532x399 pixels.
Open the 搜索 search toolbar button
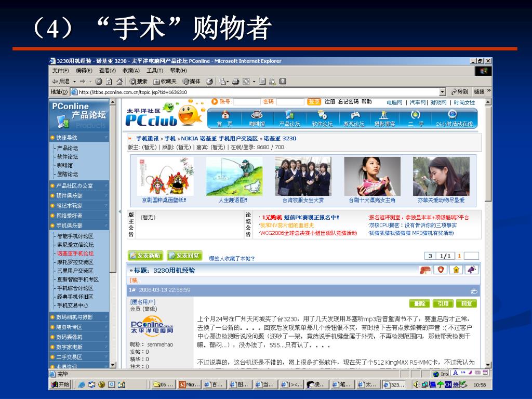tap(138, 82)
